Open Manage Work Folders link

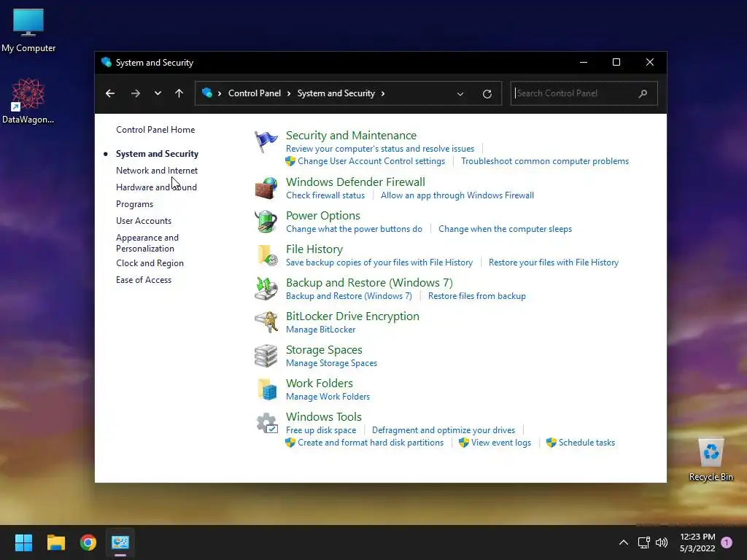point(328,396)
